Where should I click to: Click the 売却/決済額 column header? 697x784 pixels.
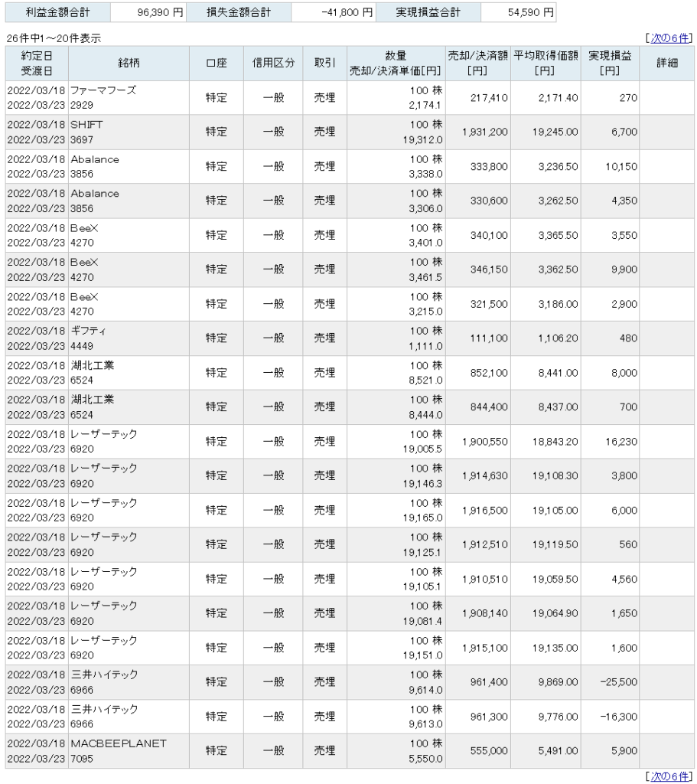coord(477,63)
